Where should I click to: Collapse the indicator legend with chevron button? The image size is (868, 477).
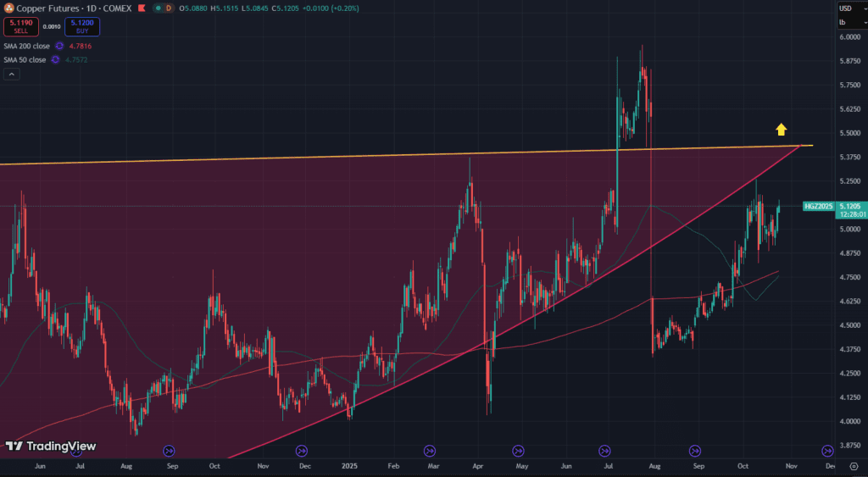pyautogui.click(x=12, y=74)
